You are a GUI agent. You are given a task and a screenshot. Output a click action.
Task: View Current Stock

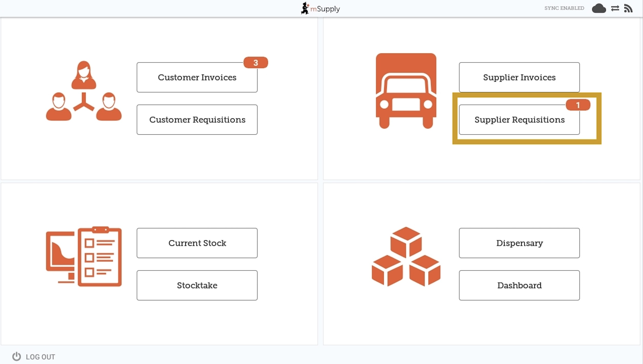(x=197, y=243)
